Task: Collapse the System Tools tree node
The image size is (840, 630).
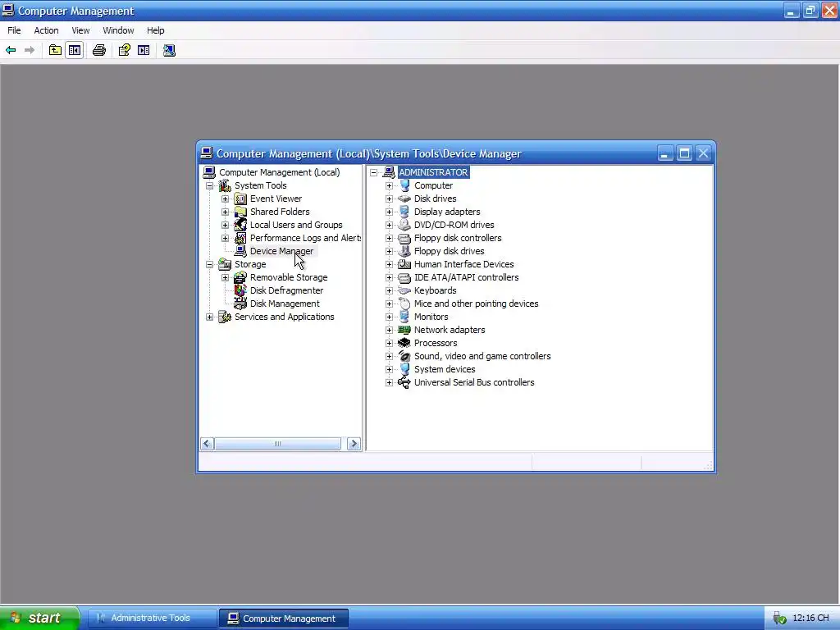Action: pos(210,186)
